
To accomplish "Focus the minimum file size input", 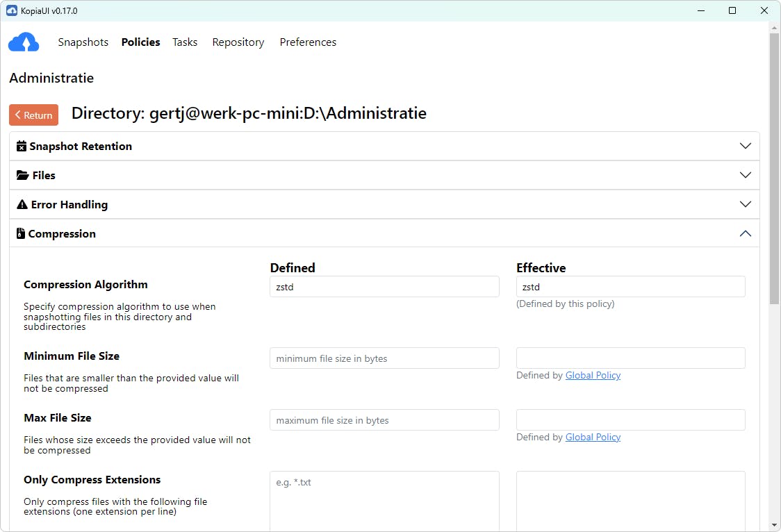I will coord(384,358).
